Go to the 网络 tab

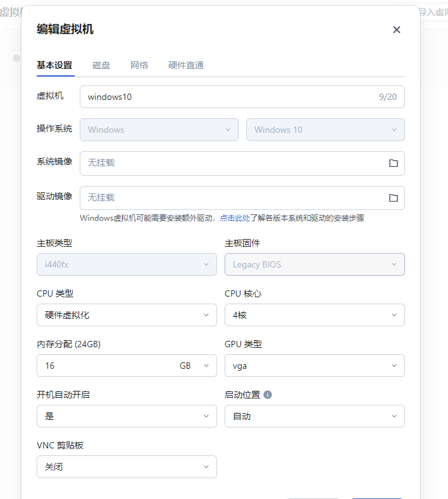pos(139,65)
